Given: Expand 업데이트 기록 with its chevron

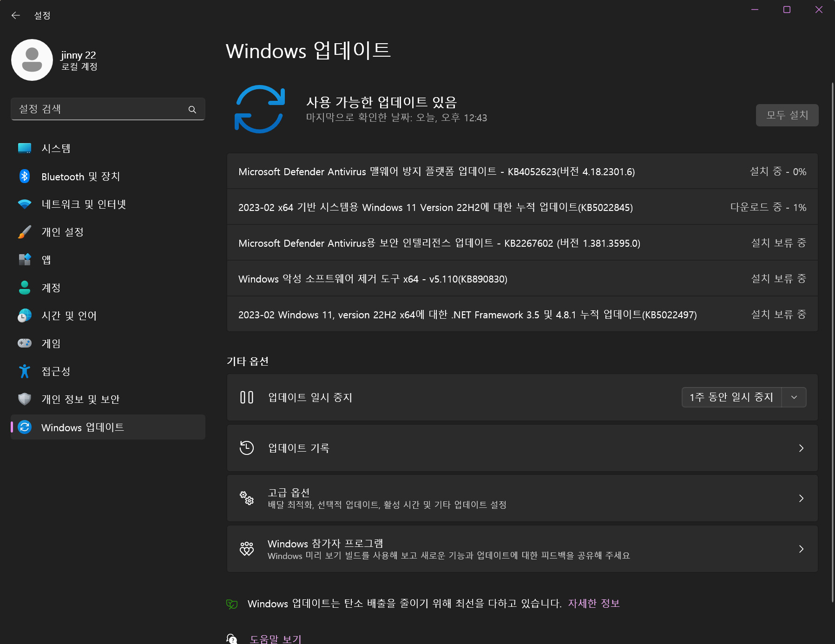Looking at the screenshot, I should [x=801, y=448].
